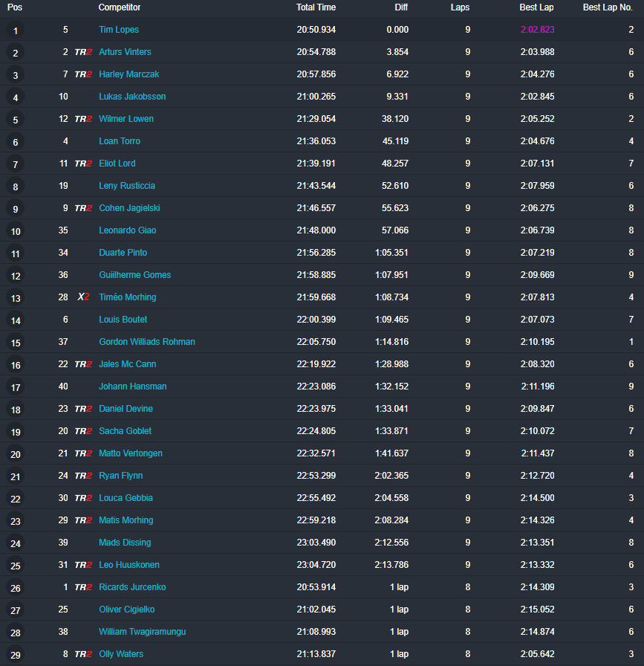Click the TR2 icon next to Harley Marczak
The image size is (644, 666).
tap(83, 74)
